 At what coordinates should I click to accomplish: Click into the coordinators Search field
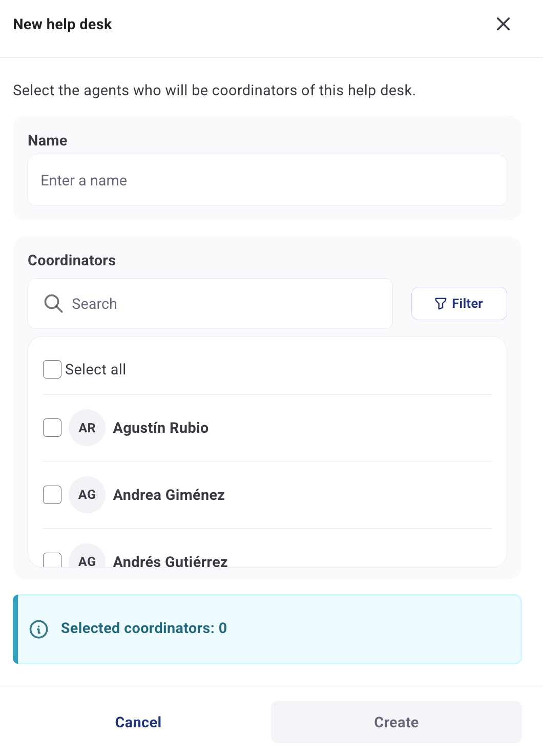225,304
